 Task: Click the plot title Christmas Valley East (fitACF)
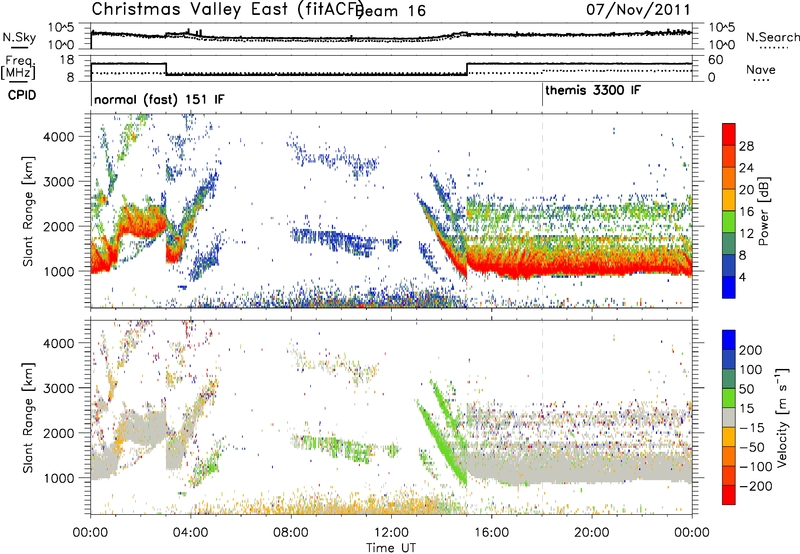[x=228, y=9]
